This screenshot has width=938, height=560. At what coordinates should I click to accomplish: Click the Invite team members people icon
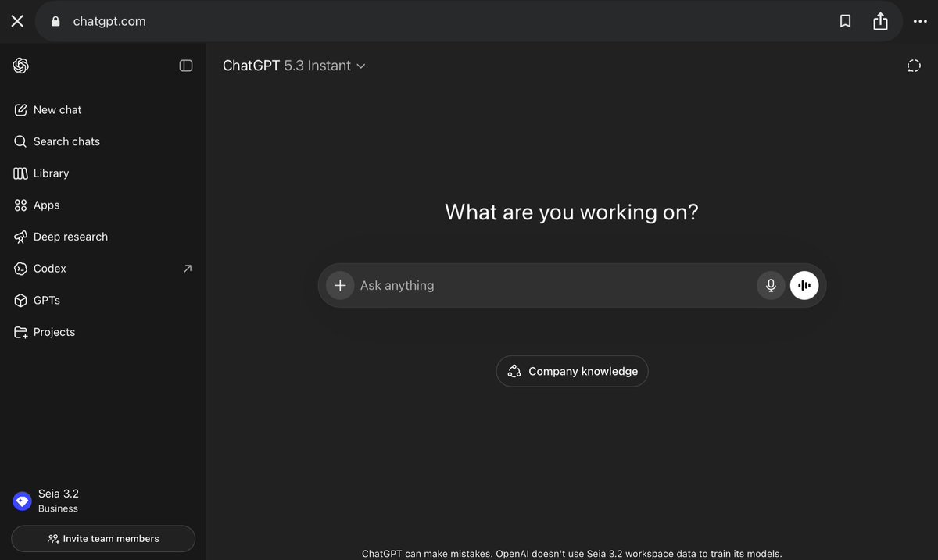coord(53,539)
